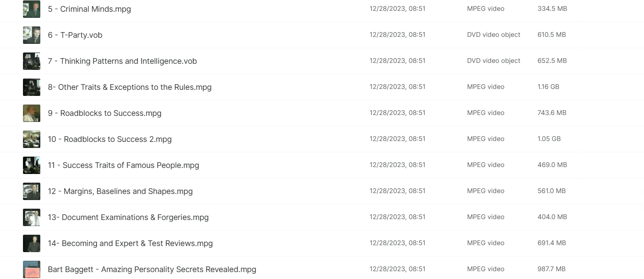
Task: Open the 6 - T-Party.vob file
Action: pos(75,35)
